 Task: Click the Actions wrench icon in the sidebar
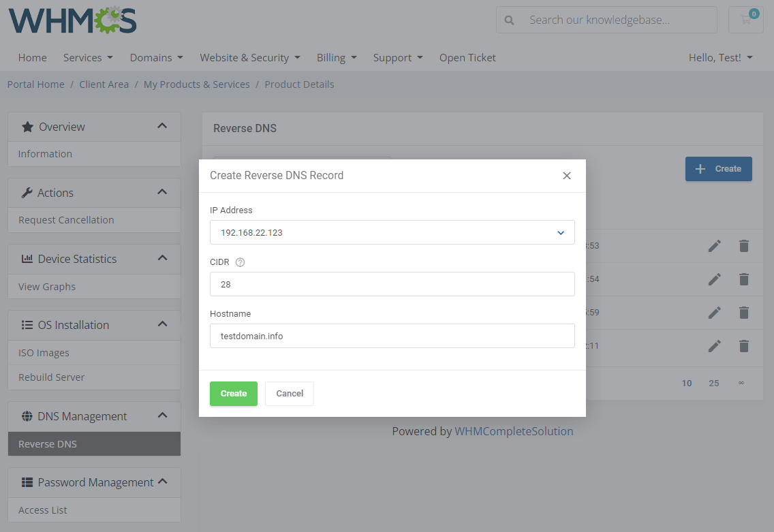(x=26, y=192)
